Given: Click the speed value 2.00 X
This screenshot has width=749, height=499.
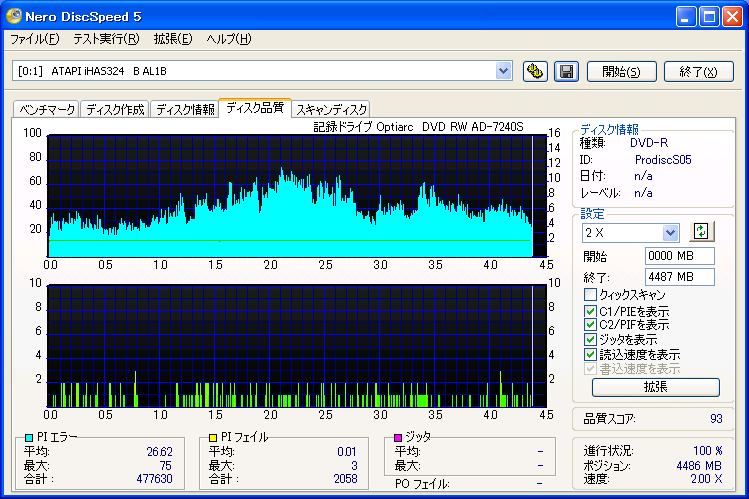Looking at the screenshot, I should 706,478.
